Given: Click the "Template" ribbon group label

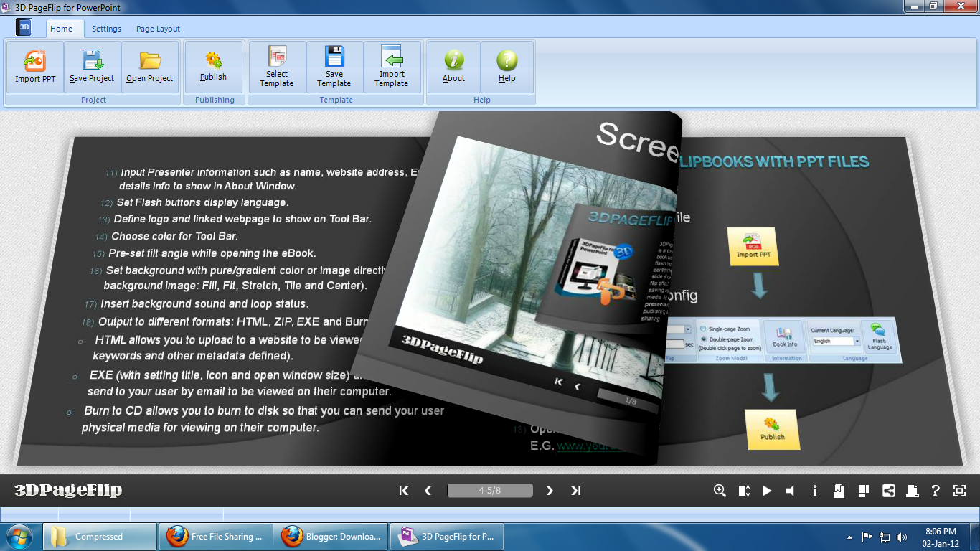Looking at the screenshot, I should pos(336,100).
